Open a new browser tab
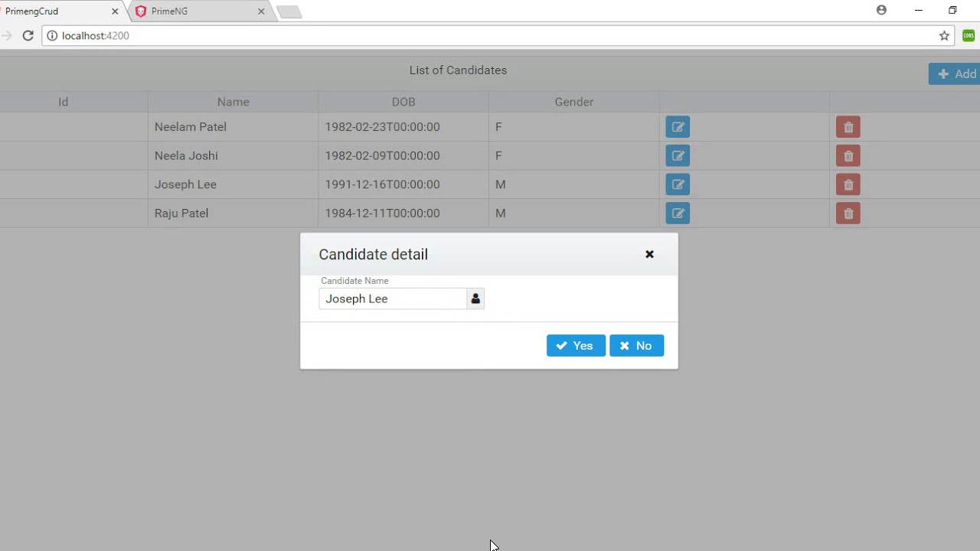This screenshot has height=551, width=980. point(289,12)
